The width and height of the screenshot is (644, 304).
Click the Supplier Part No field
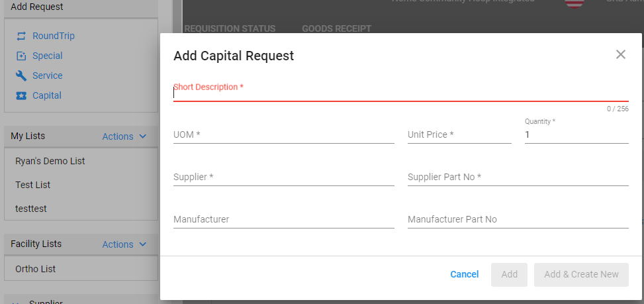[518, 177]
